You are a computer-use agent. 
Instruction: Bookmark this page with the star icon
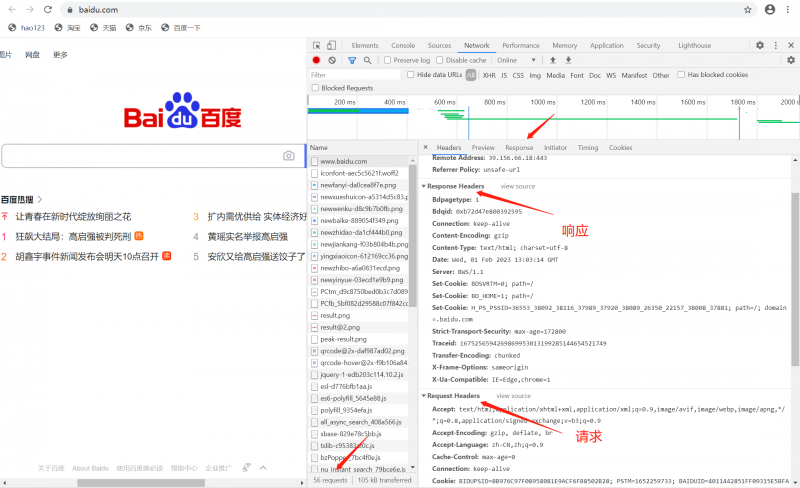(747, 10)
